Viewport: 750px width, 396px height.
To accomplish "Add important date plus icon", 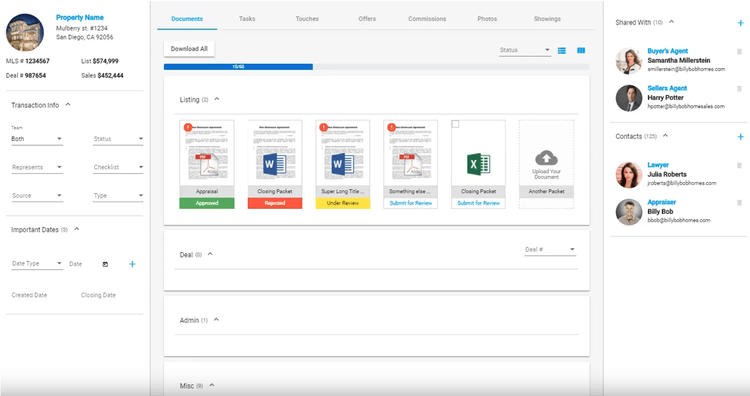I will click(132, 264).
